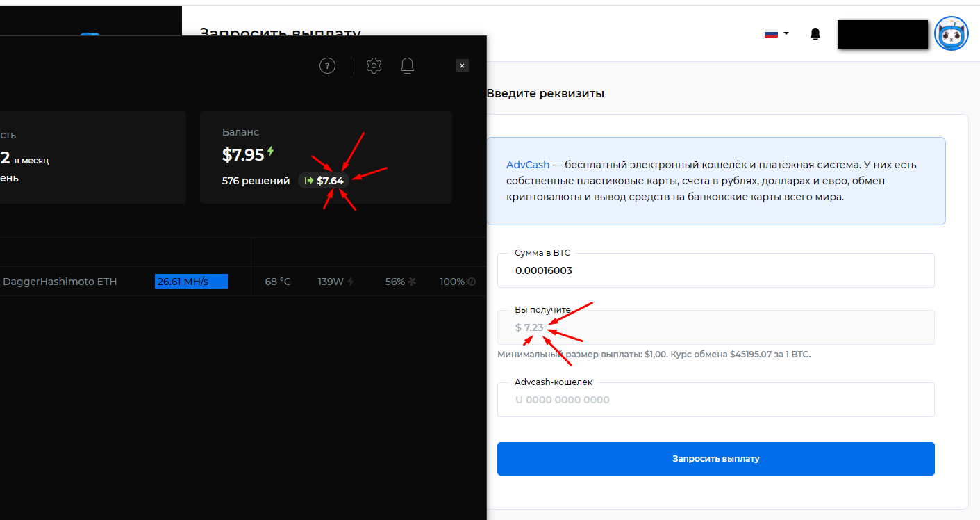Click the 56% fan speed value

point(395,282)
